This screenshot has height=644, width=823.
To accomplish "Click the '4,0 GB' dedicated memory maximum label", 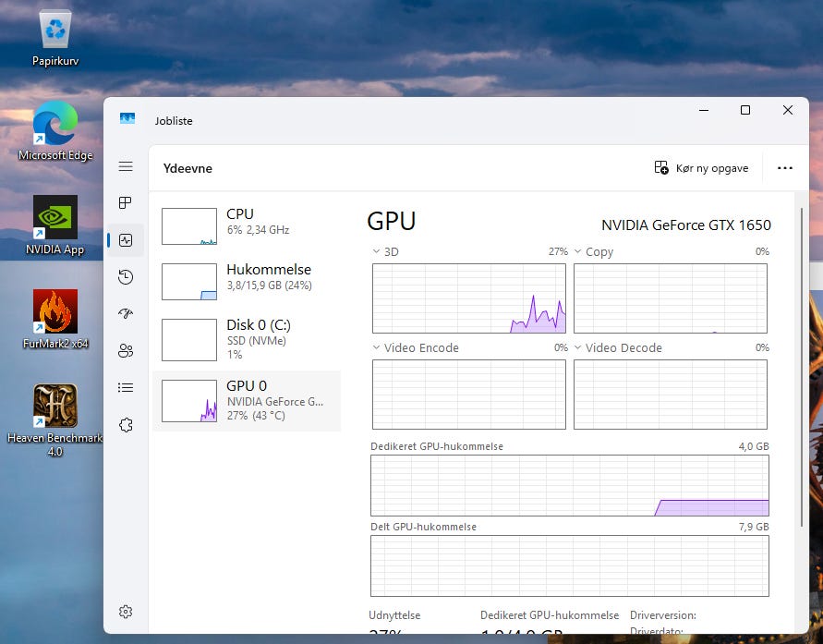I will [x=754, y=446].
